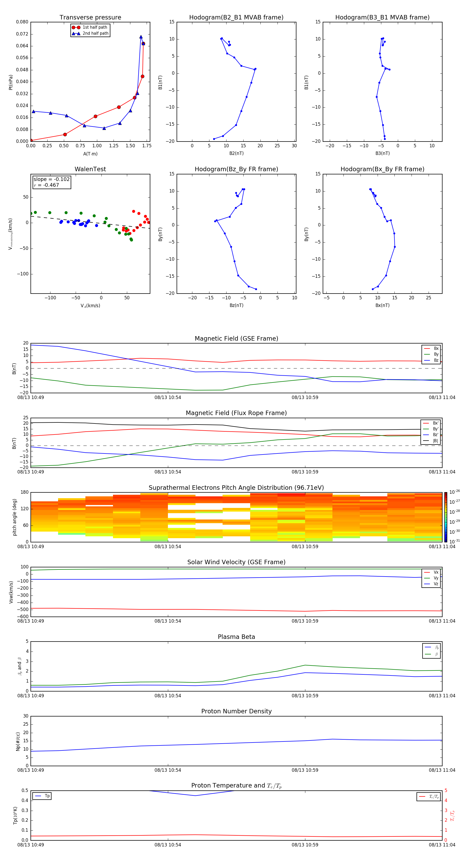Image resolution: width=473 pixels, height=868 pixels.
Task: Click the "pitch angle (deg)" axis label
Action: click(14, 517)
